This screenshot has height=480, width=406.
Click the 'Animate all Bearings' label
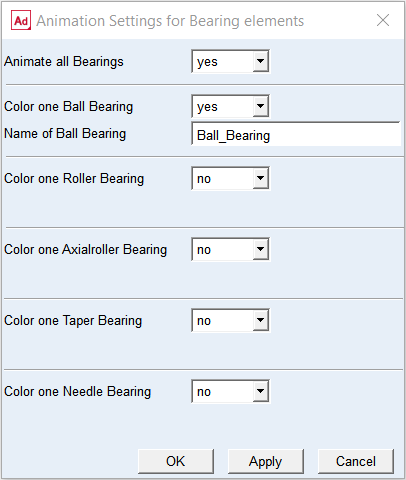click(x=64, y=62)
